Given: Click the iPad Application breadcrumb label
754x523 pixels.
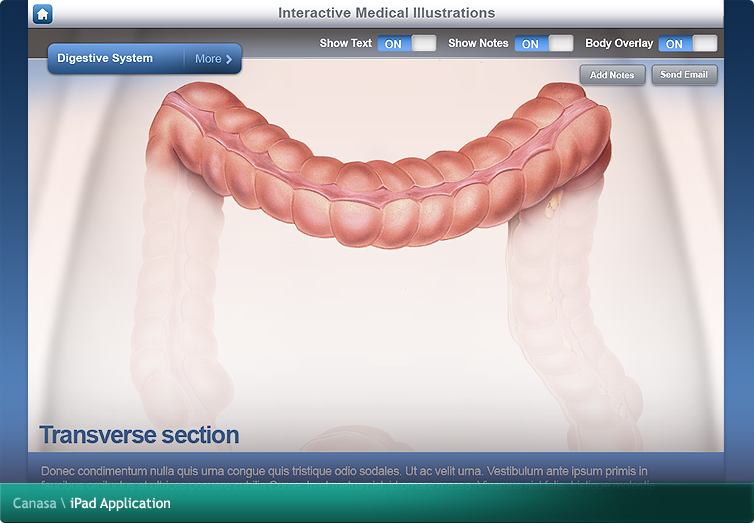Looking at the screenshot, I should pyautogui.click(x=120, y=503).
